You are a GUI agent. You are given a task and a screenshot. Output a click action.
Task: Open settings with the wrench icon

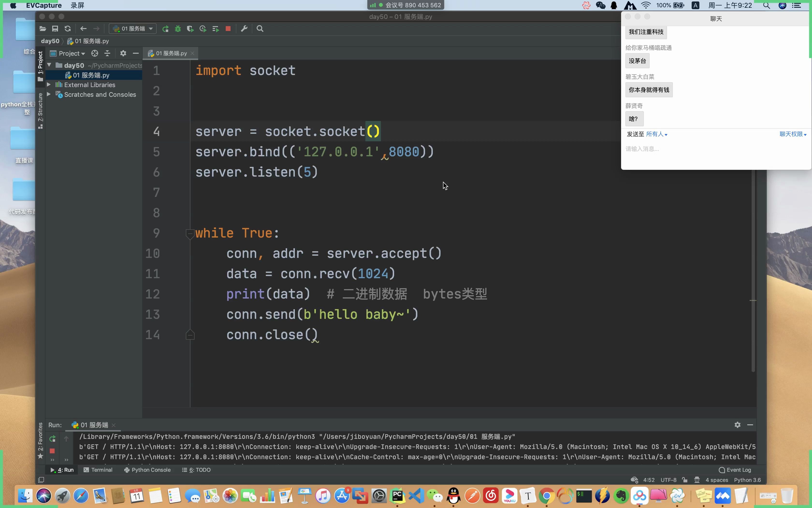[x=244, y=29]
